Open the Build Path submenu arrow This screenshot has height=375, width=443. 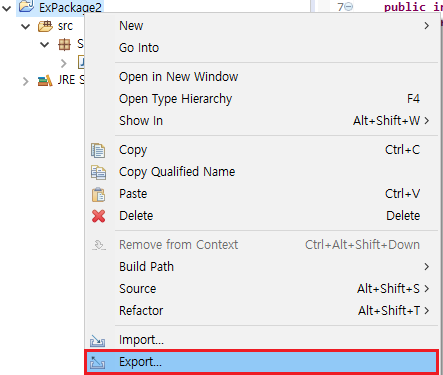(x=427, y=267)
